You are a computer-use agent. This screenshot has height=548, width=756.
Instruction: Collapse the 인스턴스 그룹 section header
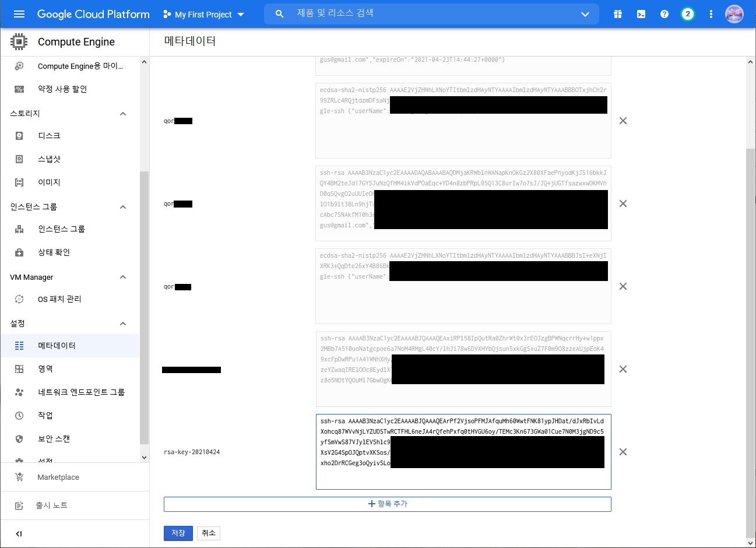click(123, 207)
